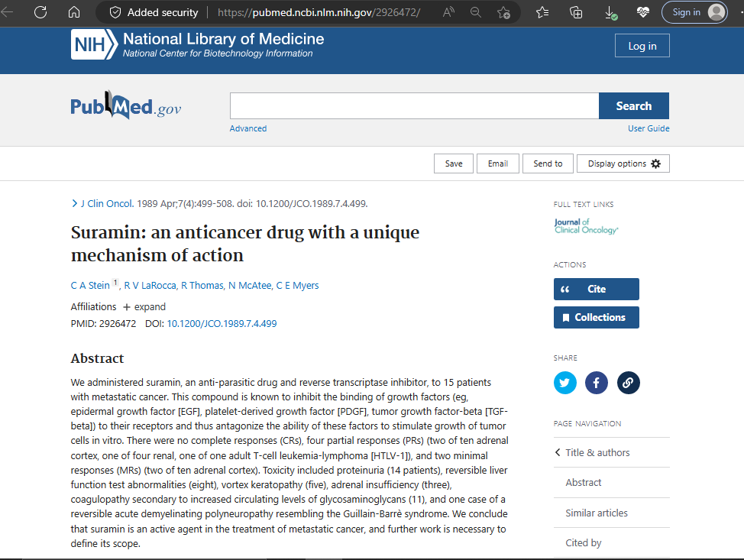
Task: Open the User Guide link
Action: click(x=649, y=128)
